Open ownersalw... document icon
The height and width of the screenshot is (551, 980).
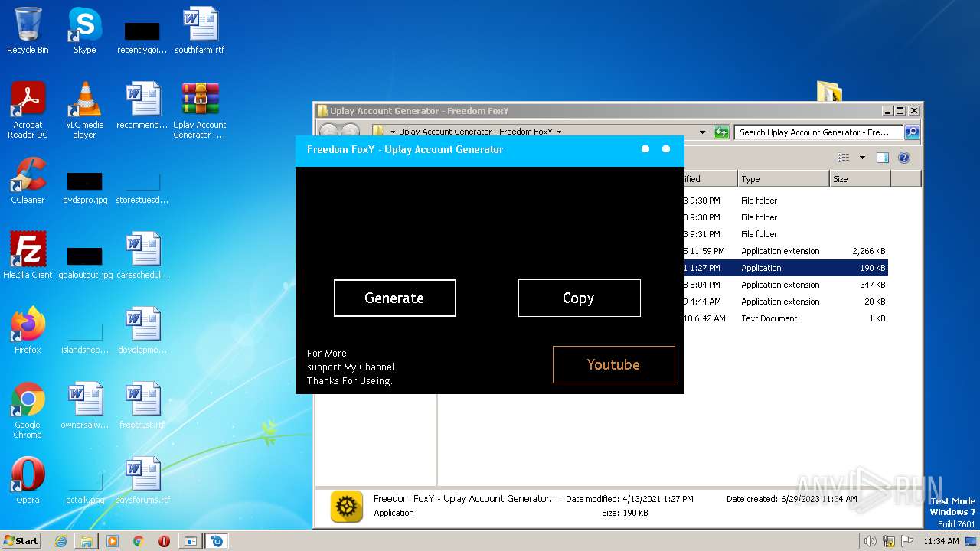85,406
